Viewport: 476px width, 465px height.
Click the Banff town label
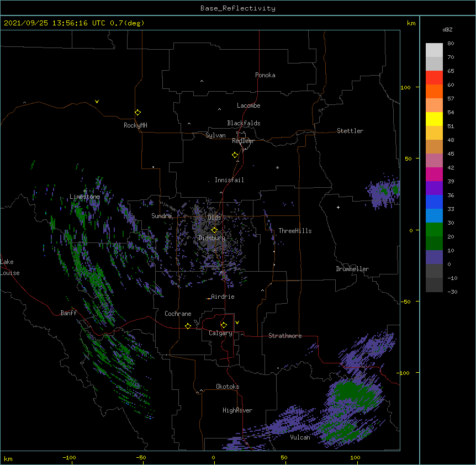pyautogui.click(x=68, y=313)
